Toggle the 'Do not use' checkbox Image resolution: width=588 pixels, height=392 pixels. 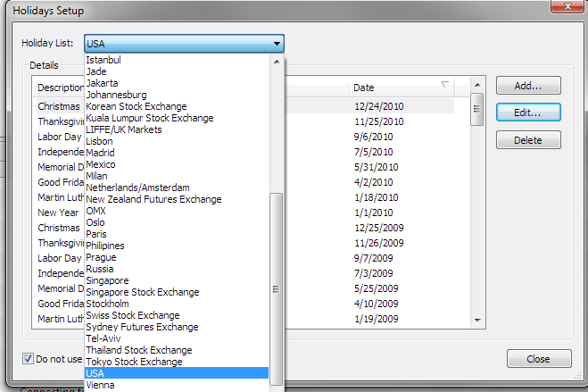(28, 359)
